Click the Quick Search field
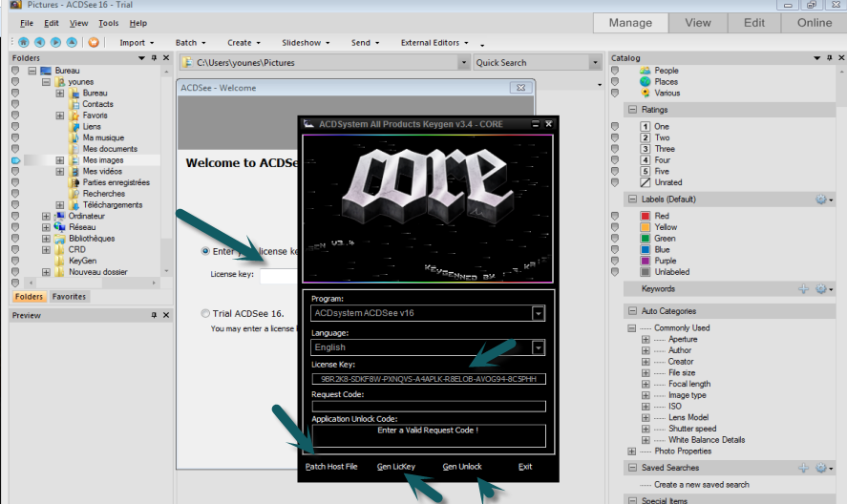This screenshot has width=847, height=504. pos(532,63)
